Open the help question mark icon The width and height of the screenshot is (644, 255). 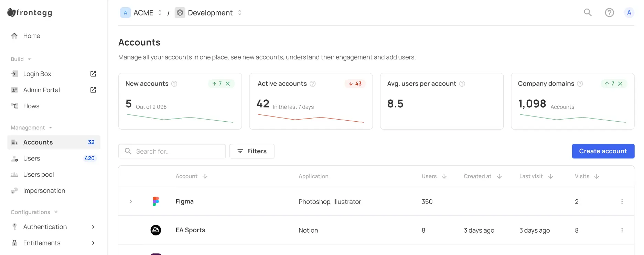tap(609, 13)
